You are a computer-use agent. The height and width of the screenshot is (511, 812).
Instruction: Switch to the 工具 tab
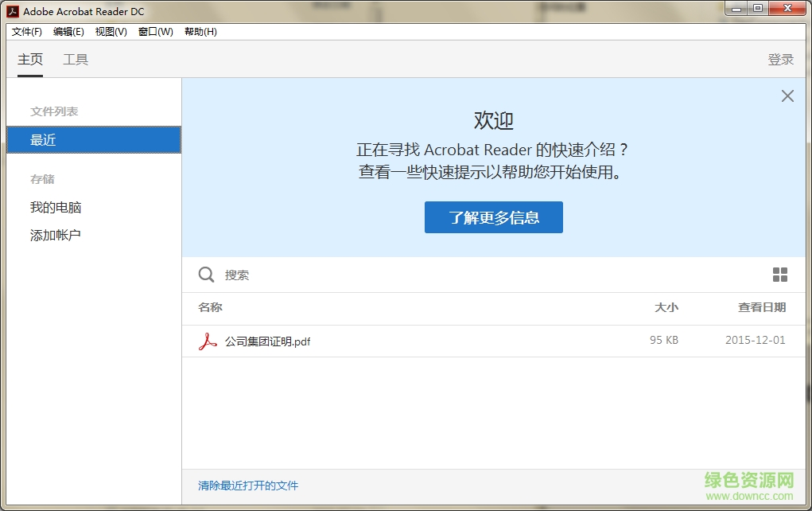click(x=76, y=59)
